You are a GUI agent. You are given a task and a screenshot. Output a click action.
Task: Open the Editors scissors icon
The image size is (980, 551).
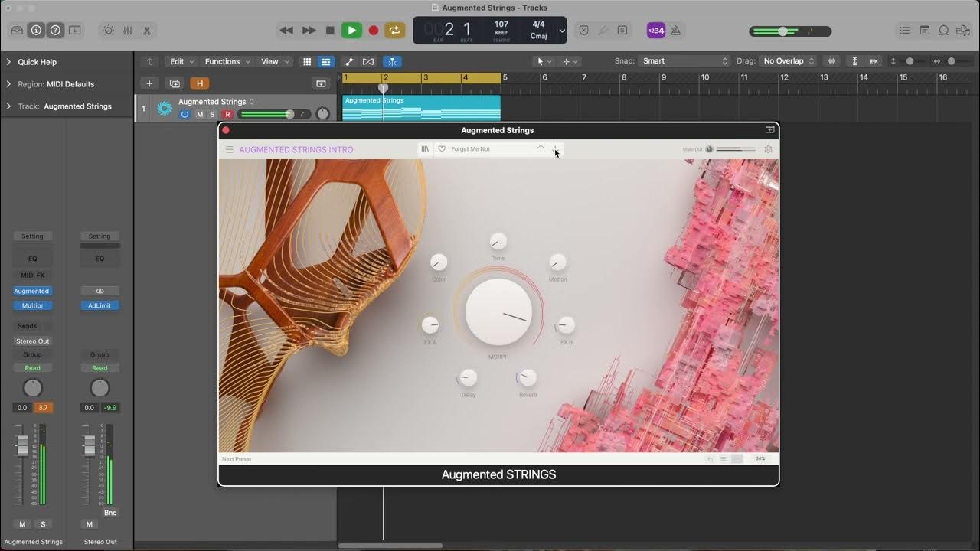click(x=146, y=31)
